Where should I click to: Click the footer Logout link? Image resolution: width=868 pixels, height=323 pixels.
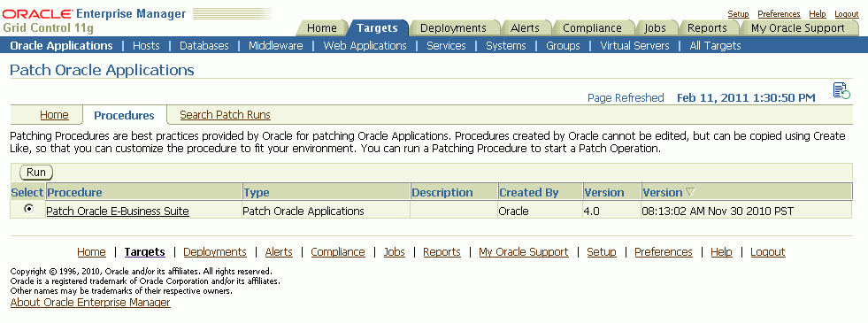click(x=768, y=252)
